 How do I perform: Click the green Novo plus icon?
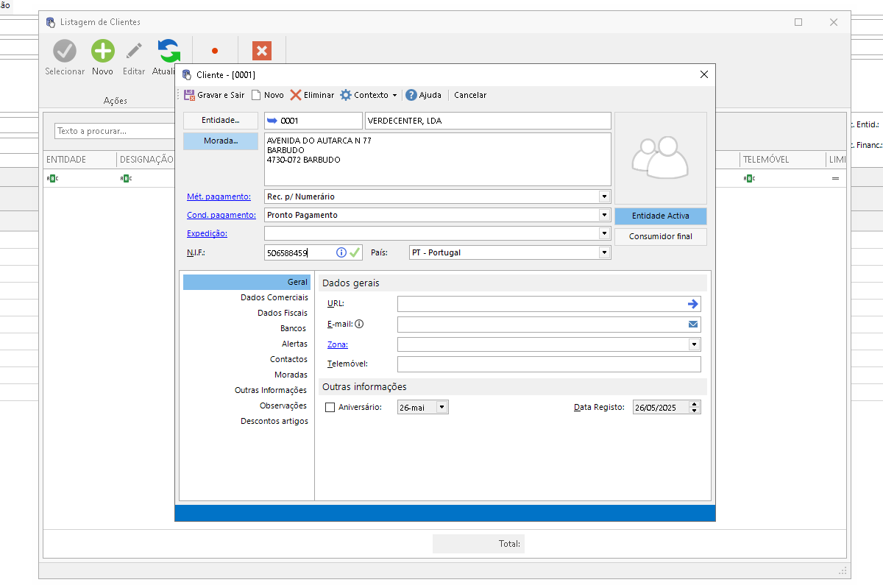(x=102, y=51)
